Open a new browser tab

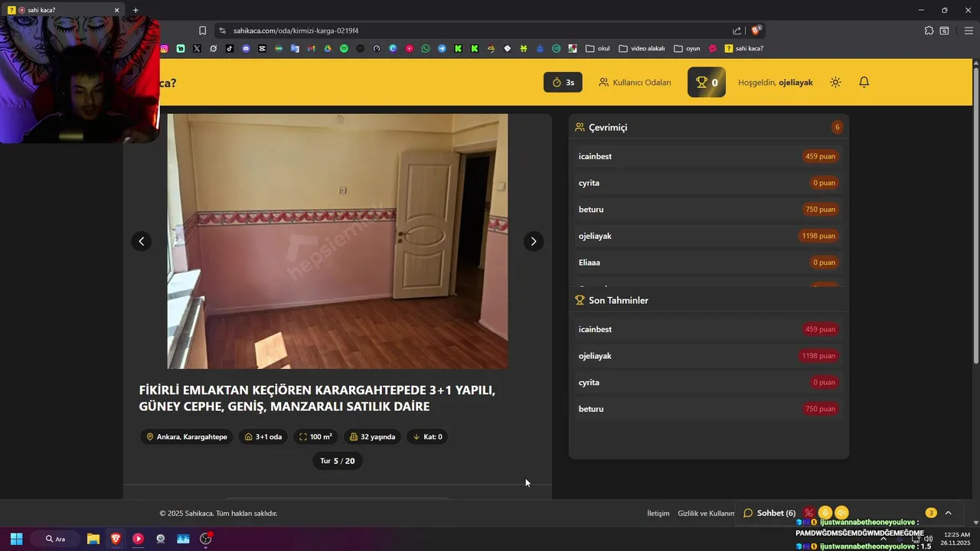pos(136,10)
